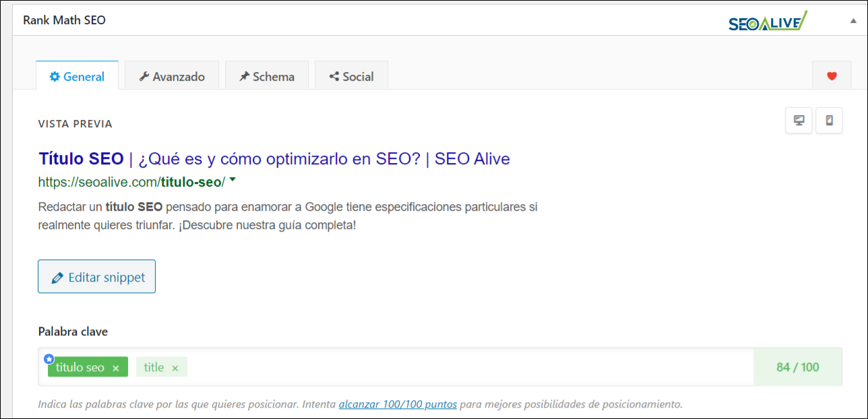Image resolution: width=868 pixels, height=419 pixels.
Task: Click the share icon on the Social tab
Action: click(333, 76)
